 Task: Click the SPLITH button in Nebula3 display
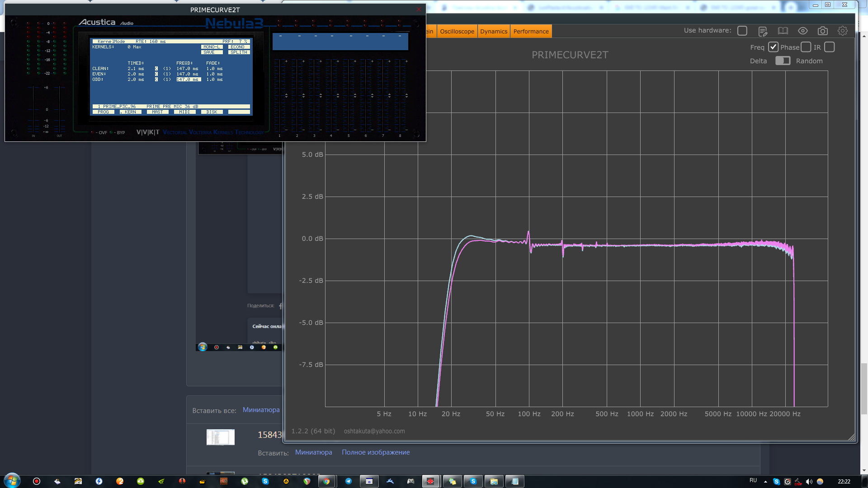tap(239, 52)
